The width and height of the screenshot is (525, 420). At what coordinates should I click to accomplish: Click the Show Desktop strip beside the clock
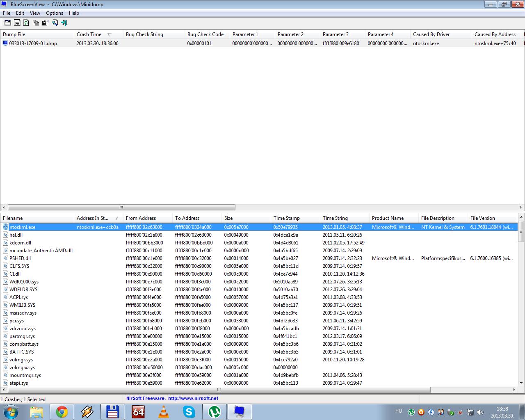click(x=522, y=412)
